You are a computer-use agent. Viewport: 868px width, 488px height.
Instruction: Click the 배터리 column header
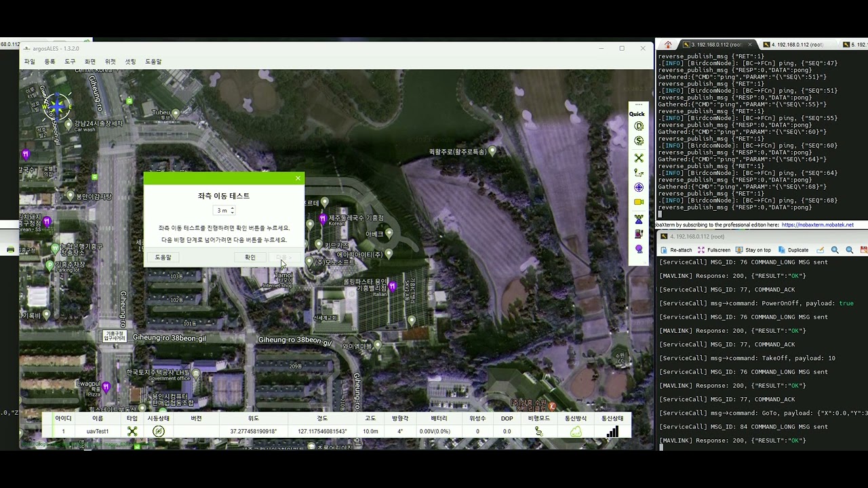439,419
